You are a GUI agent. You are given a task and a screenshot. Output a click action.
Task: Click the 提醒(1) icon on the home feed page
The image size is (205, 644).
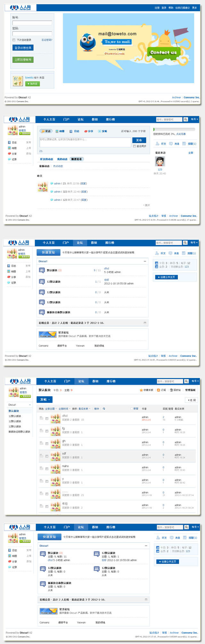(184, 144)
